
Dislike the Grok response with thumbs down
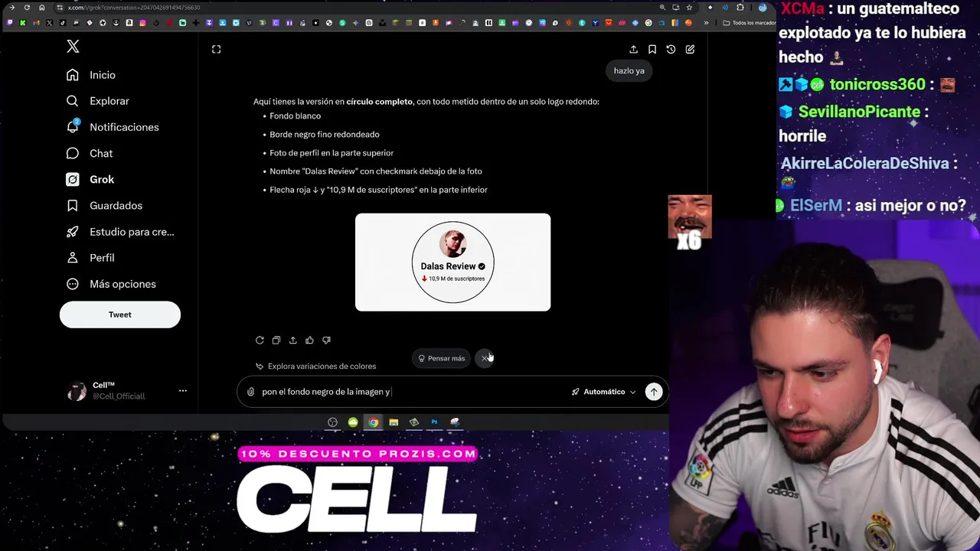pyautogui.click(x=326, y=340)
